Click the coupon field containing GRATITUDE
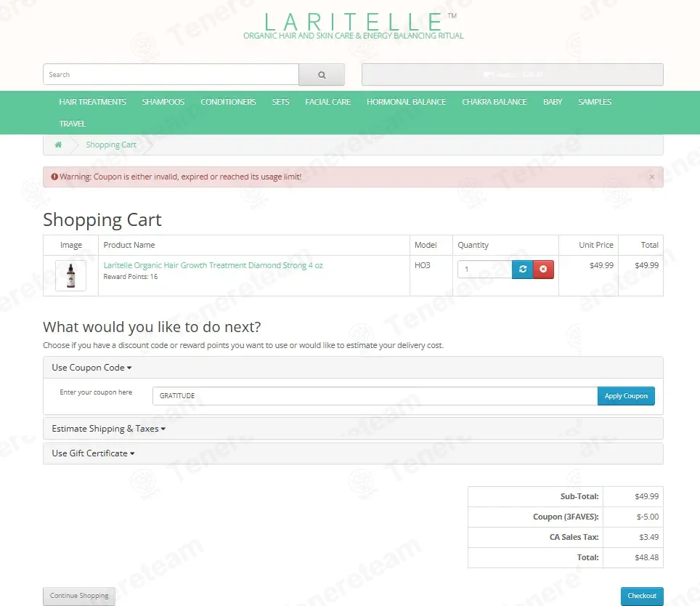The width and height of the screenshot is (700, 606). [375, 396]
